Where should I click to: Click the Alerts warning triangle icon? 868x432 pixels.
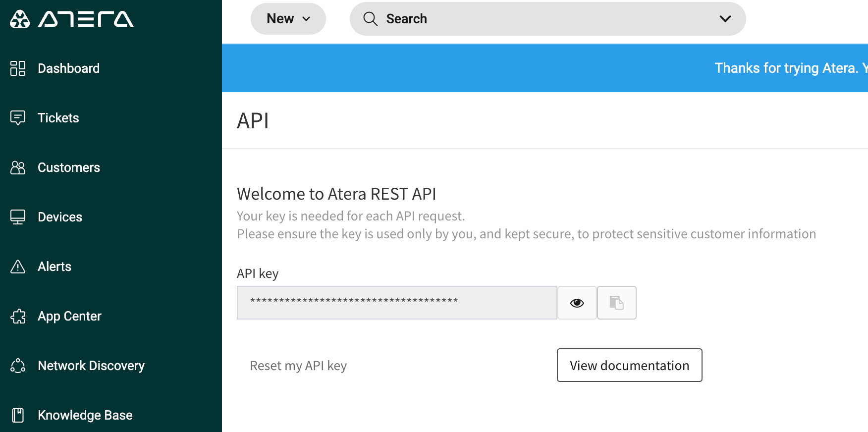click(18, 267)
